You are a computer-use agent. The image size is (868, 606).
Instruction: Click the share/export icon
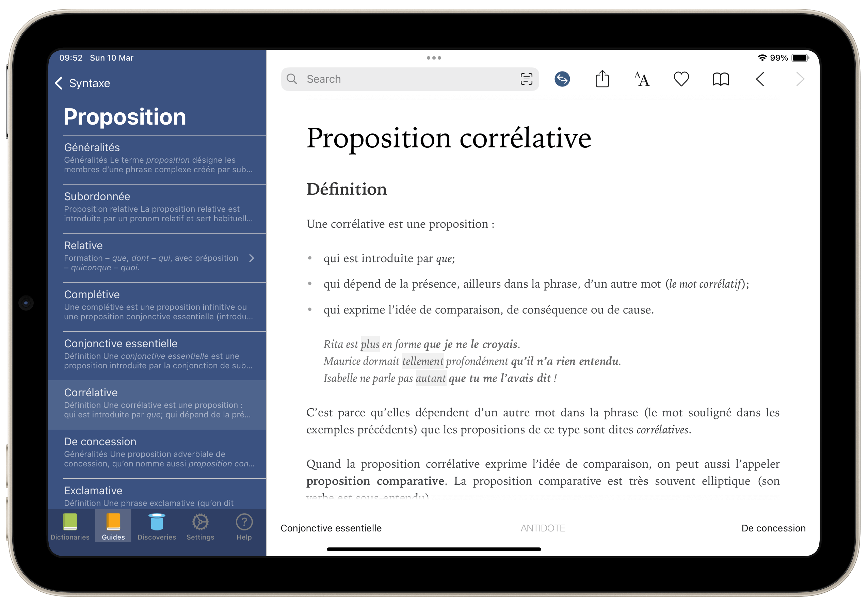click(602, 79)
